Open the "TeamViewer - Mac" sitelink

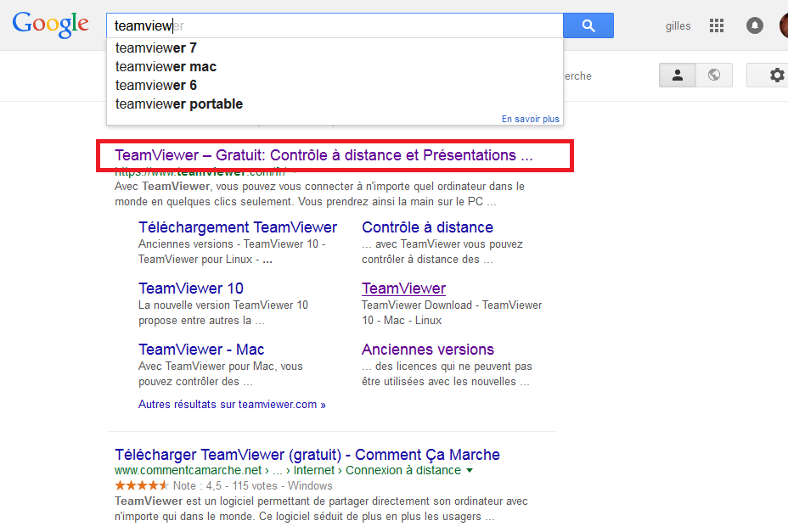201,350
